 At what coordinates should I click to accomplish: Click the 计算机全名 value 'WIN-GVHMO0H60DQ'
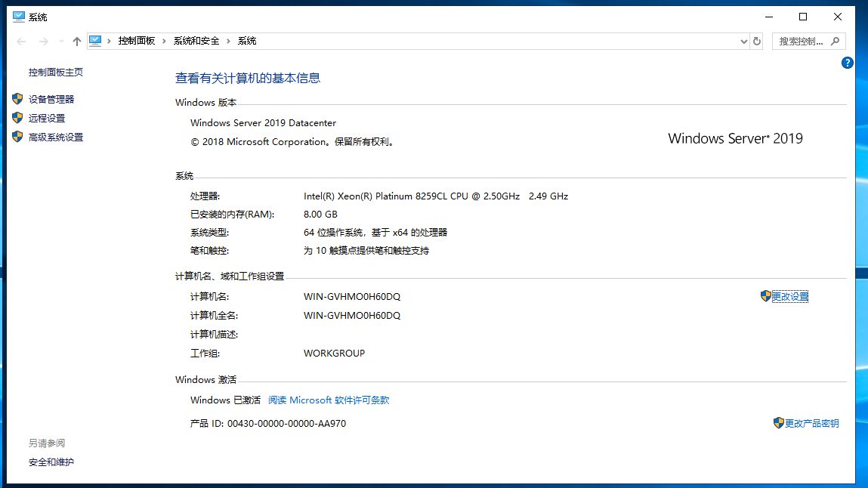click(x=352, y=315)
